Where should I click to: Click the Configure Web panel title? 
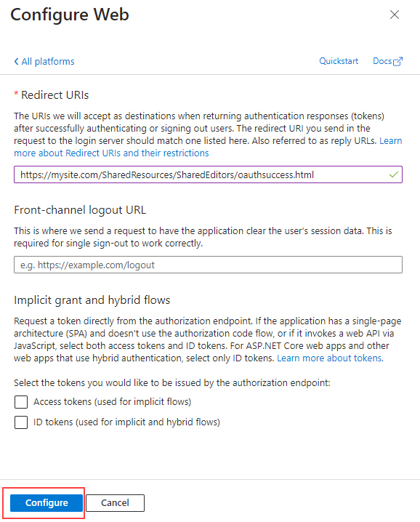point(70,15)
